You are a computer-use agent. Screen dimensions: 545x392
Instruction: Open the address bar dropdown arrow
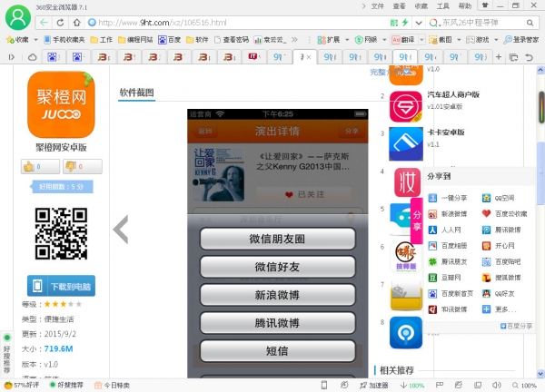419,23
